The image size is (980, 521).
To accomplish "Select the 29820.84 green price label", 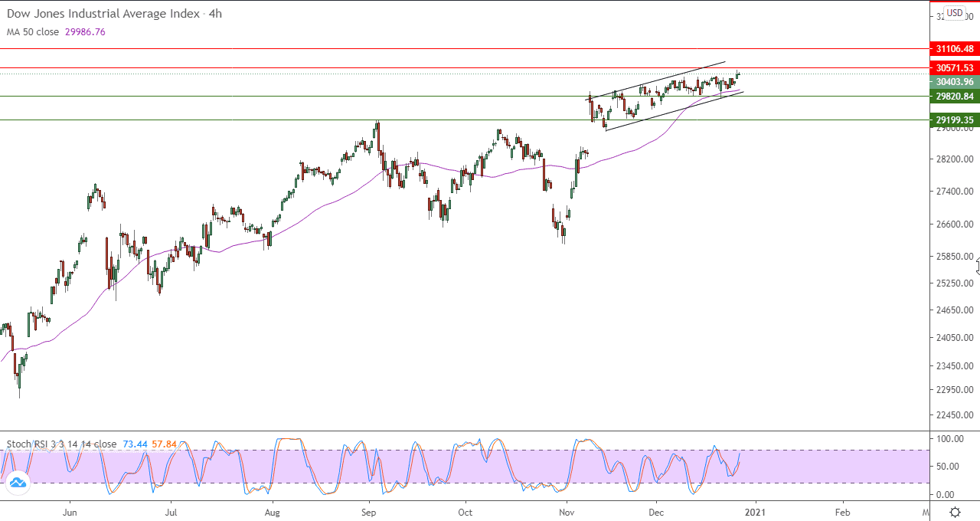I will pos(954,97).
